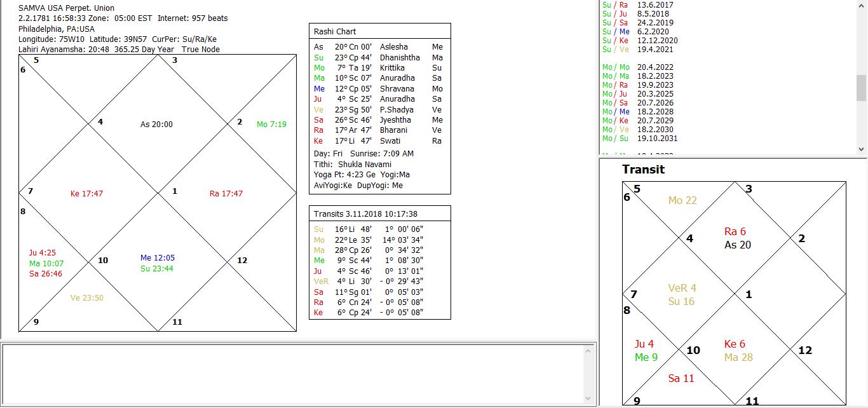This screenshot has height=408, width=868.
Task: Select the Su / Me 6.2.2020 dasha row
Action: tap(635, 31)
